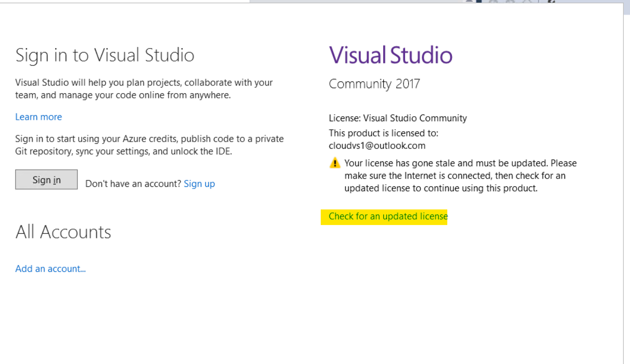
Task: Click Sign in to Visual Studio heading
Action: coord(105,55)
